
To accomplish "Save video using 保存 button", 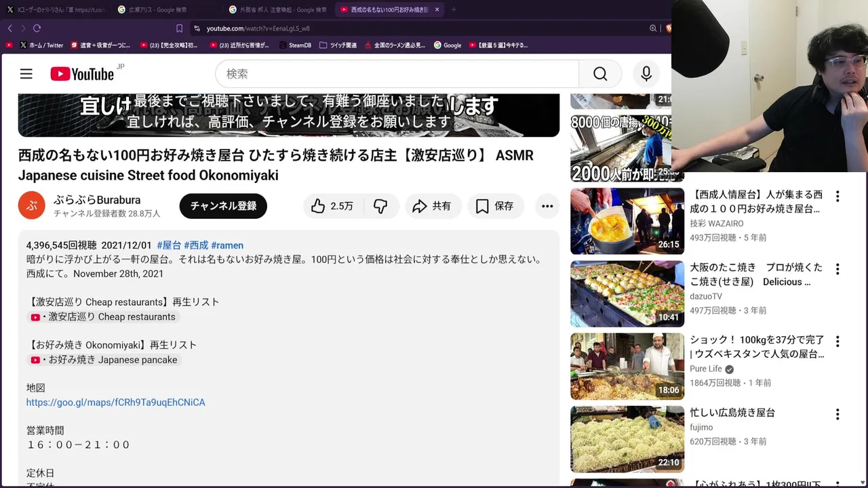I will [496, 206].
